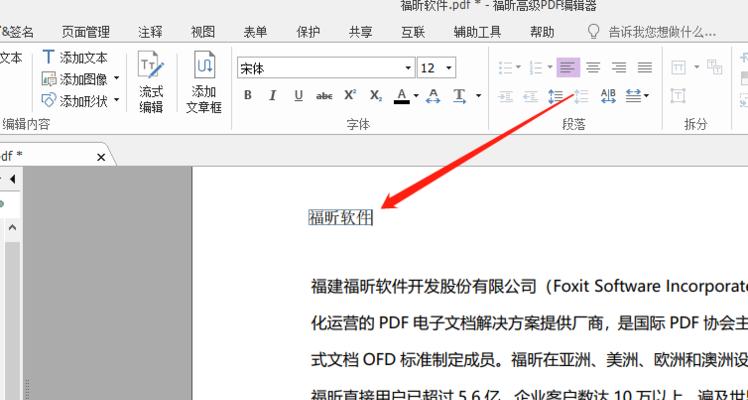Click side panel scroll up arrow
Screen dimensions: 748x400
(12, 227)
